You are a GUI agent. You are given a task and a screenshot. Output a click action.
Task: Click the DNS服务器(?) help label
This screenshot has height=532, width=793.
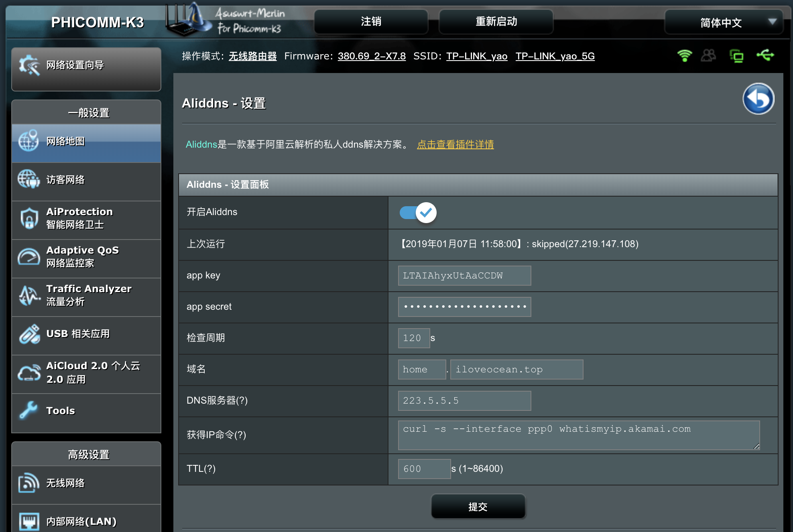217,400
